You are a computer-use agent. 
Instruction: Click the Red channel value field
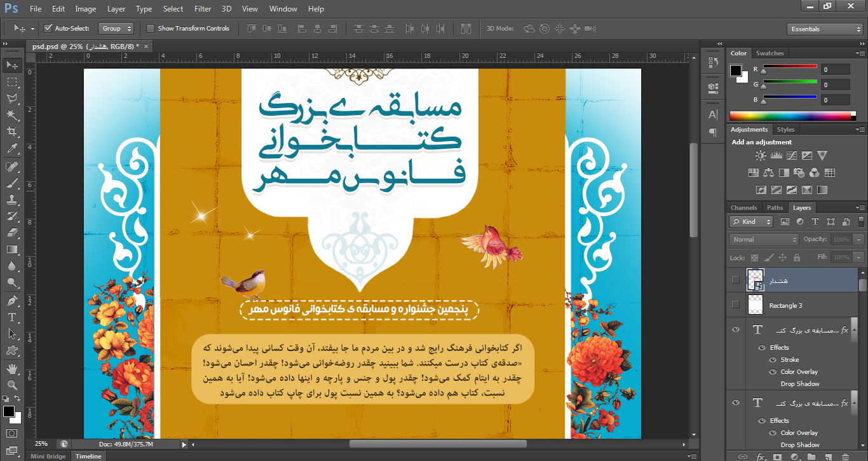click(835, 69)
